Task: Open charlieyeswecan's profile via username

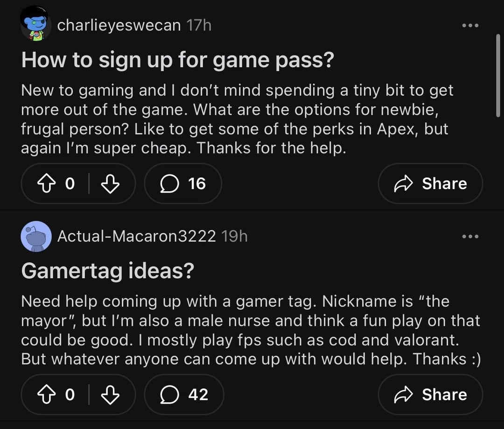Action: [x=119, y=25]
